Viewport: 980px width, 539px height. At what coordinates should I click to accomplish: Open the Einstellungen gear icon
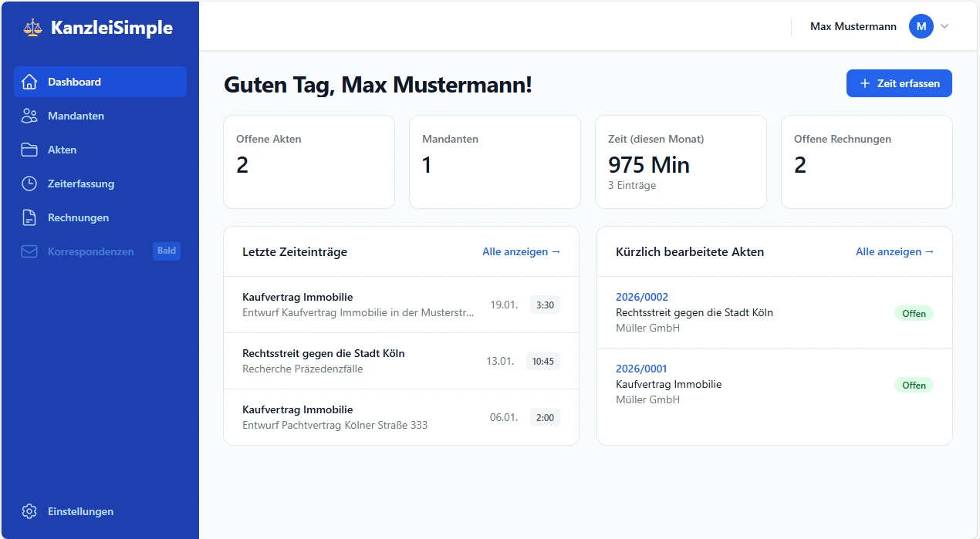pyautogui.click(x=29, y=510)
